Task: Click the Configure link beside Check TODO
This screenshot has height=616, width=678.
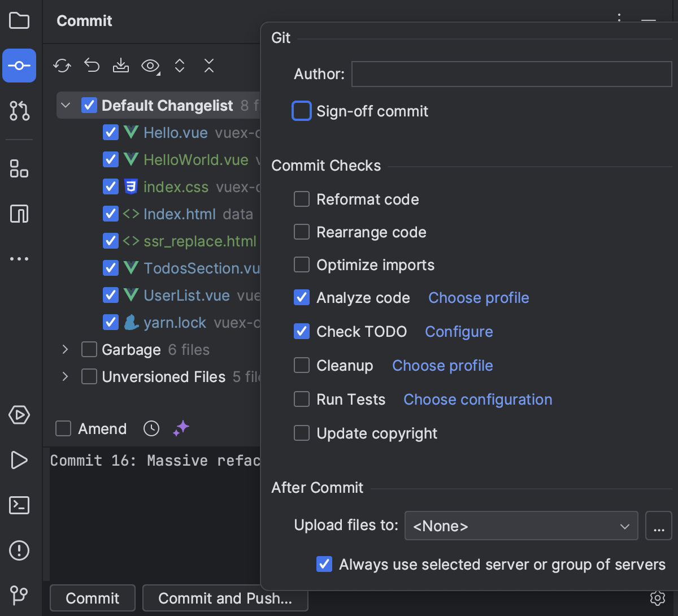Action: [x=459, y=332]
